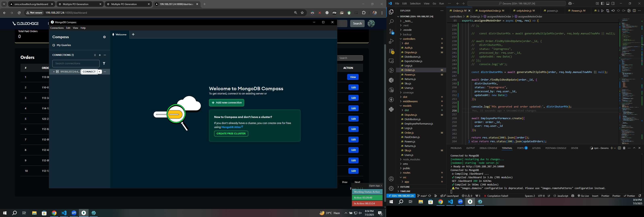Screen dimensions: 644x217
Task: Open notifications bell in VS Code status bar
Action: tap(640, 196)
